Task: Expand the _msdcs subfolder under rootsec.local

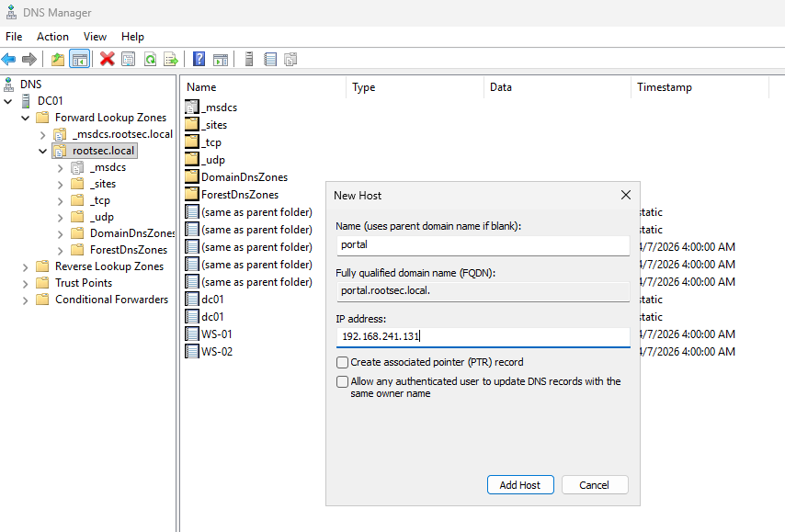Action: pos(60,168)
